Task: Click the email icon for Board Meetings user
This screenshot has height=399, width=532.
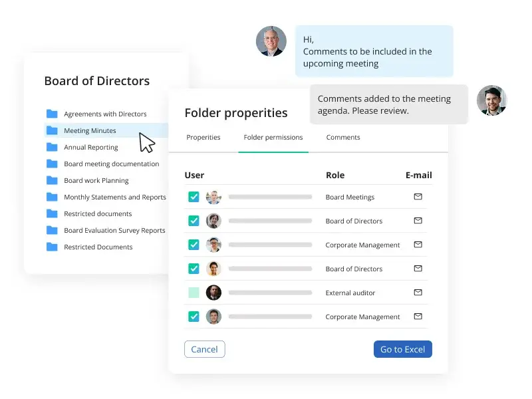Action: click(418, 197)
